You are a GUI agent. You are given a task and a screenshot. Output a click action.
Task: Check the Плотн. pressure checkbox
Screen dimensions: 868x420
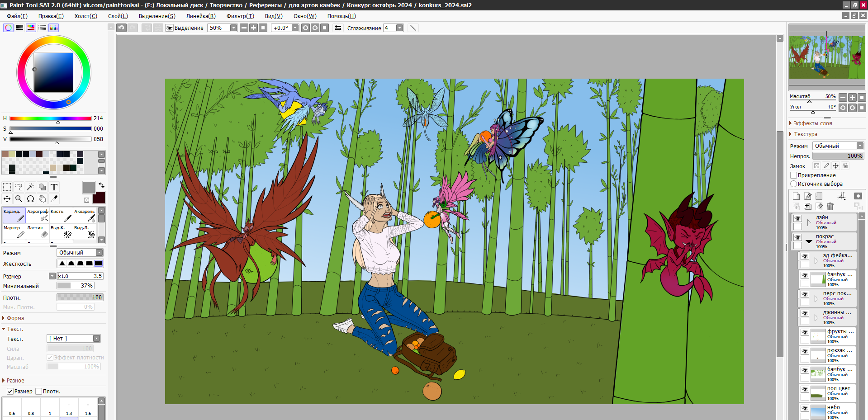pyautogui.click(x=39, y=391)
